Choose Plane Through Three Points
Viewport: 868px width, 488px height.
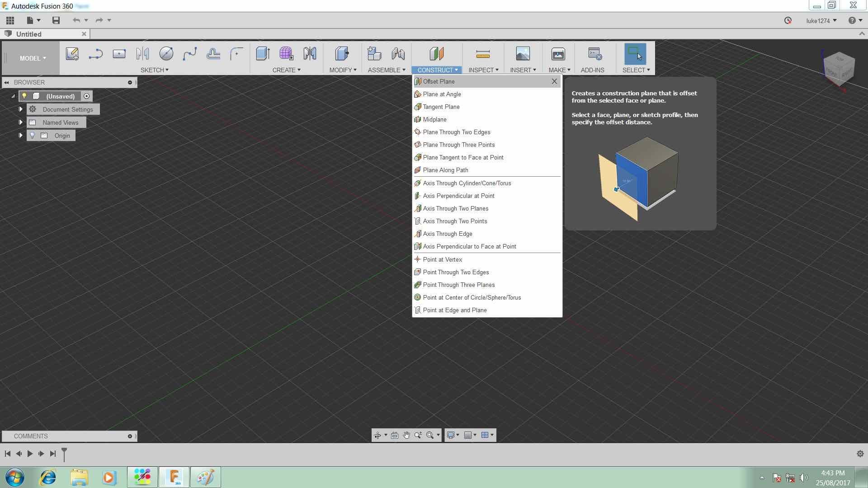(x=487, y=145)
